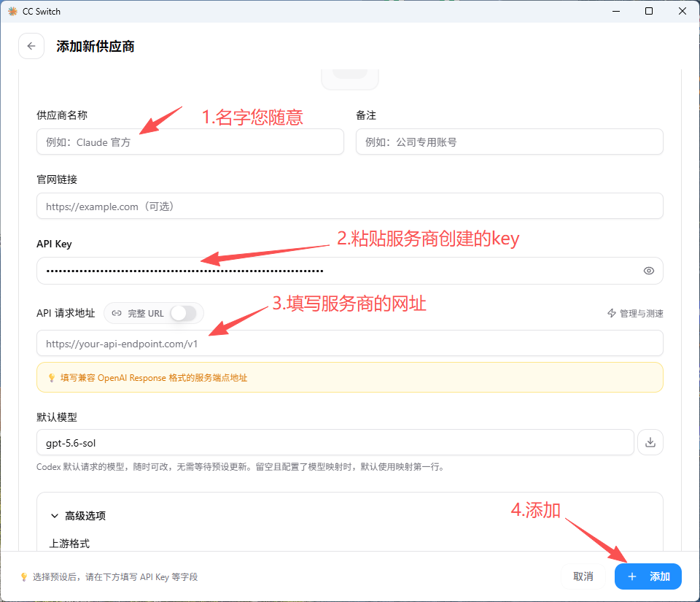Viewport: 700px width, 602px height.
Task: Maximize the CC Switch window
Action: pos(649,11)
